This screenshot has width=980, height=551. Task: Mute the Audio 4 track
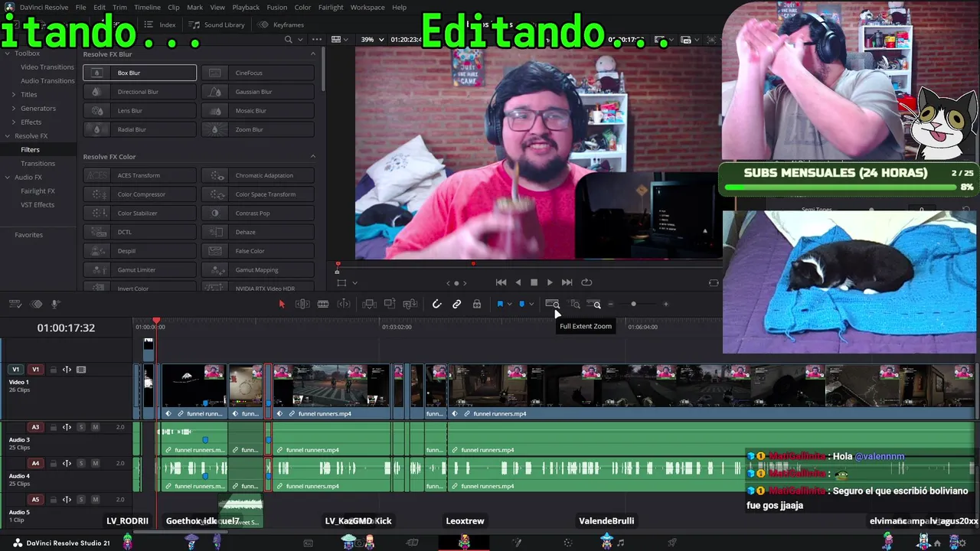(95, 463)
